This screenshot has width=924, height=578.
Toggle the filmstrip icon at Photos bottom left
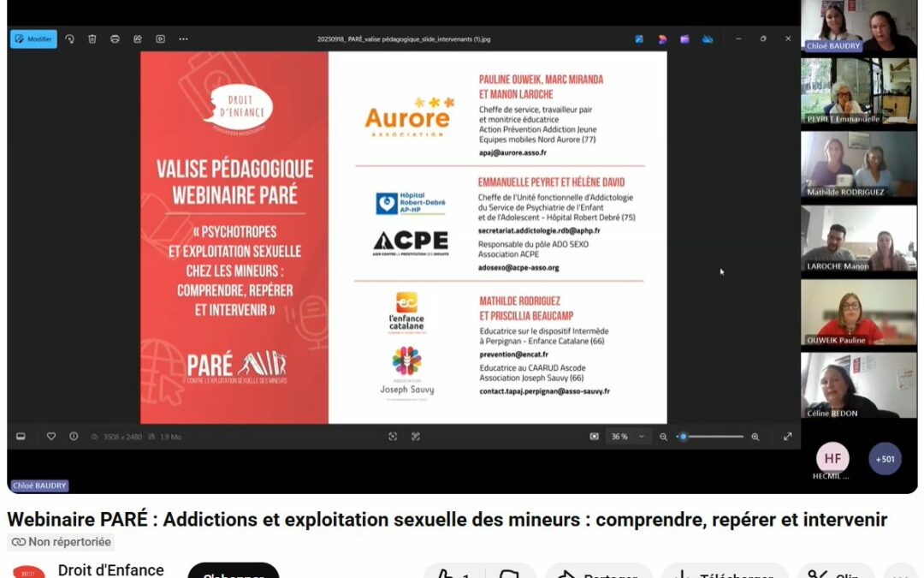(x=21, y=437)
